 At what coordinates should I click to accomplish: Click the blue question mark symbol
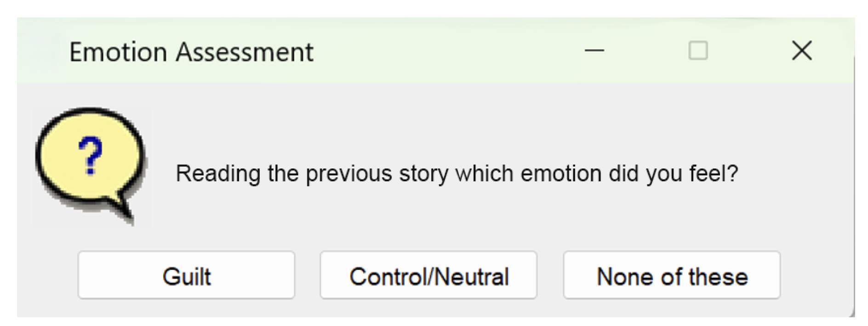(x=90, y=156)
